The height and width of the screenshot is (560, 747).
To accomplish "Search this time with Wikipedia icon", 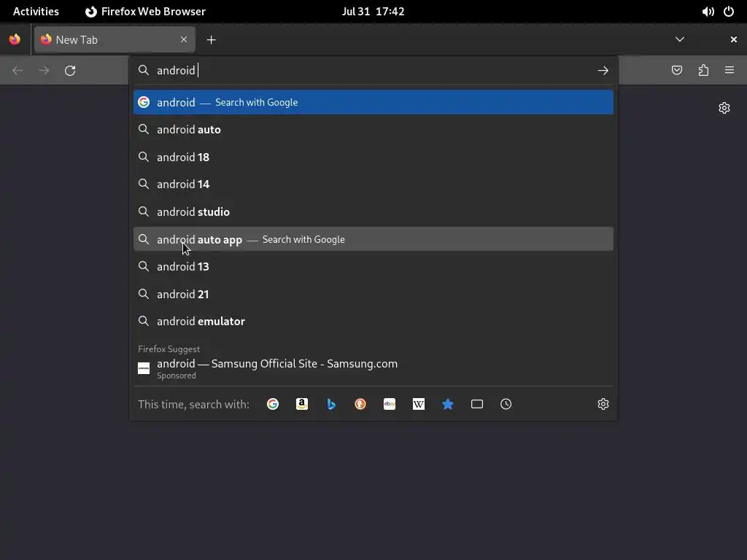I will pyautogui.click(x=418, y=404).
